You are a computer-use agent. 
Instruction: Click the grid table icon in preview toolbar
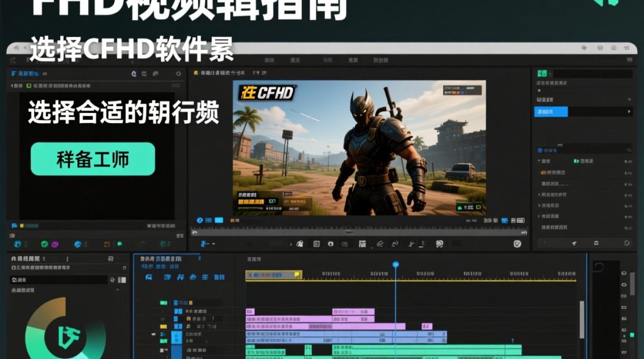point(316,244)
